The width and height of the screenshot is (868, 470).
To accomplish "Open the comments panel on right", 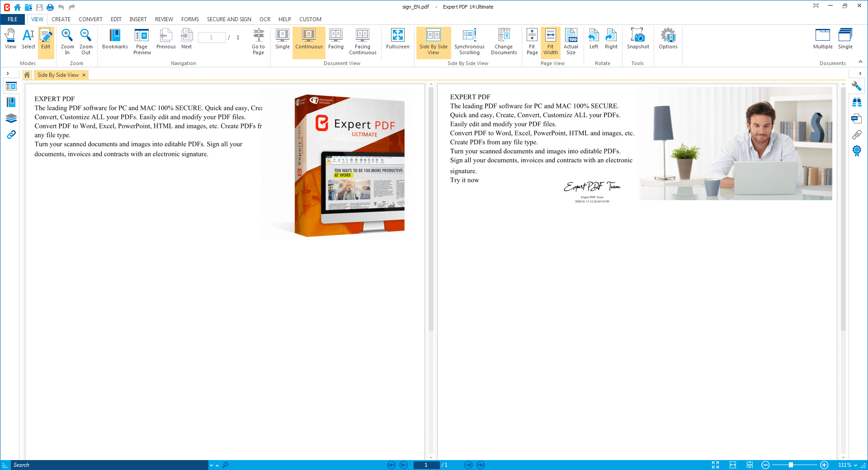I will pyautogui.click(x=857, y=118).
